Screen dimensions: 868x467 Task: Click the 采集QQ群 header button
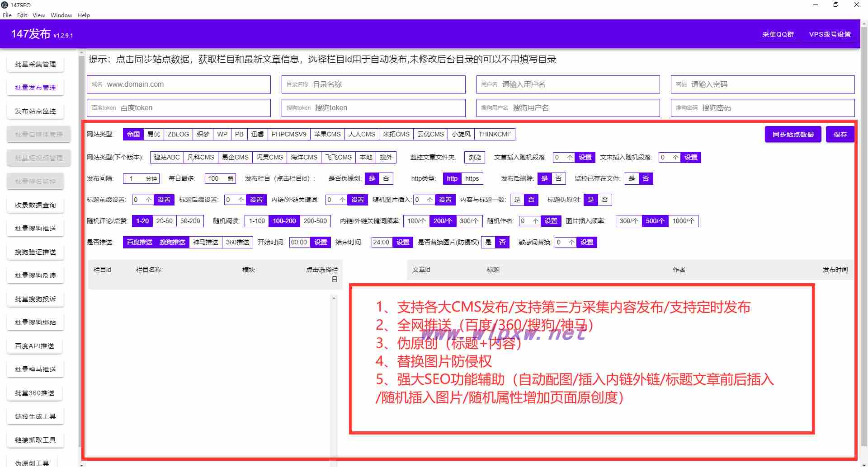click(x=778, y=34)
